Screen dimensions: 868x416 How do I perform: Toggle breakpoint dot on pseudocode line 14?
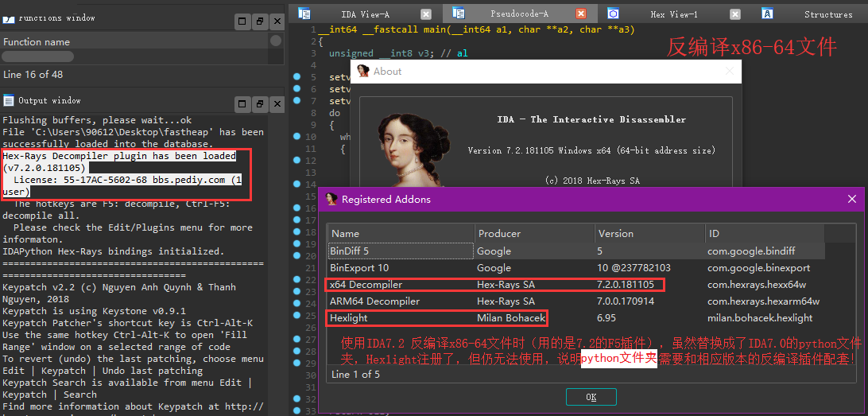click(x=296, y=184)
